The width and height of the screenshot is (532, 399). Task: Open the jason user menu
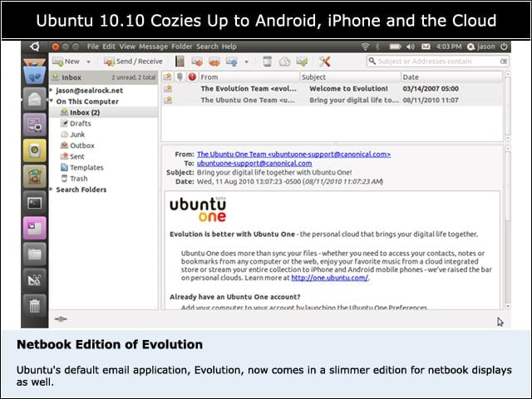481,47
